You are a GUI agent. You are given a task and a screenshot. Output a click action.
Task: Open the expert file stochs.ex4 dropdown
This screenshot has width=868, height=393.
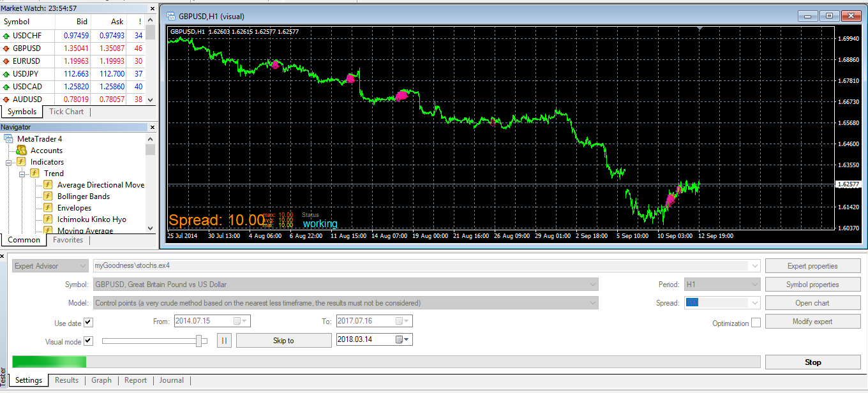point(755,266)
